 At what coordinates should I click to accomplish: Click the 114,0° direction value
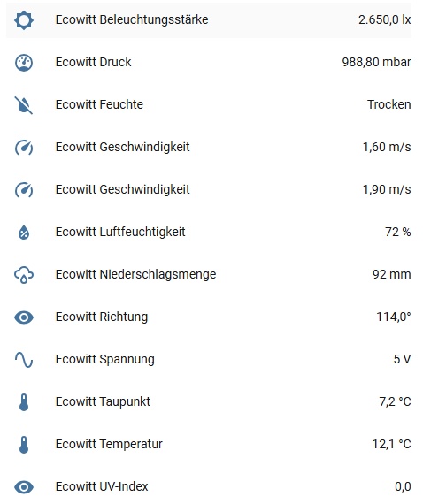point(394,317)
